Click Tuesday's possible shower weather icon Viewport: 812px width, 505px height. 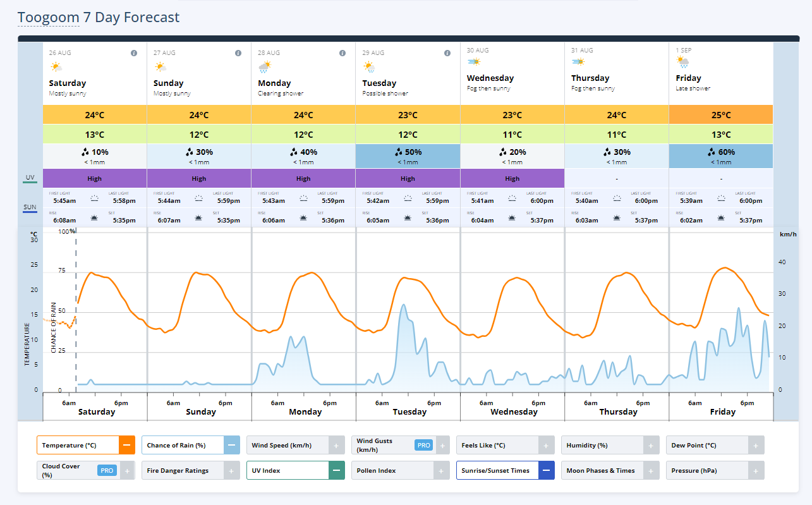[369, 67]
